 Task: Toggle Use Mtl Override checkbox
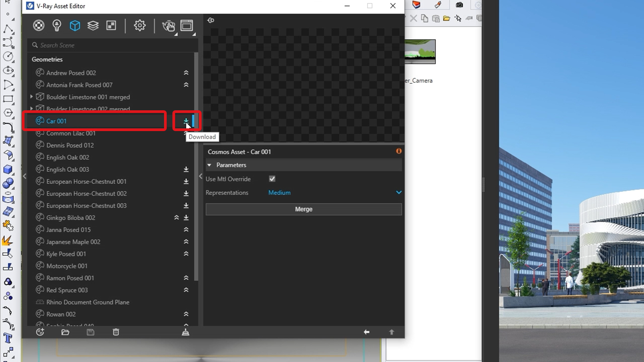(x=272, y=179)
